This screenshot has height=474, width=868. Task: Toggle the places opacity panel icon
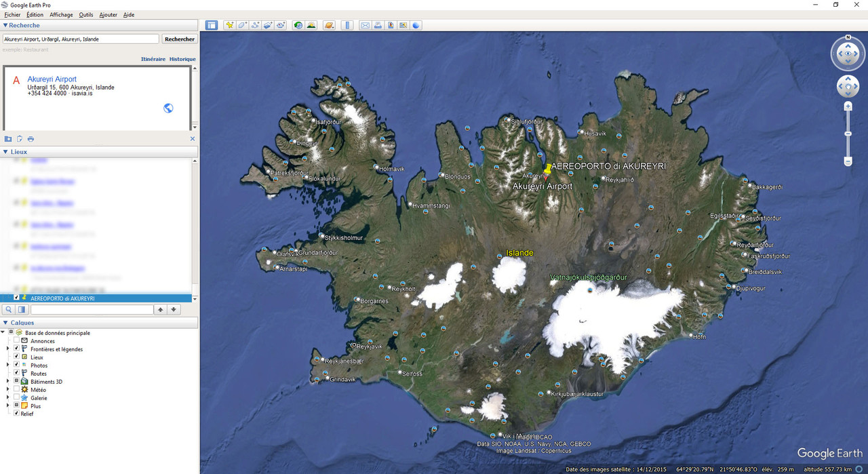point(22,309)
